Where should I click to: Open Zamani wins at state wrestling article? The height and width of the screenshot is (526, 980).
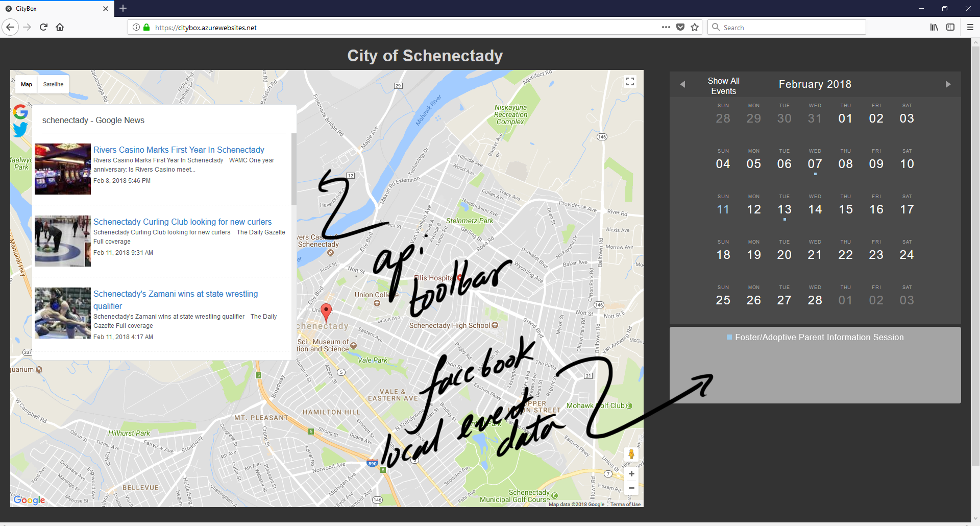[176, 300]
